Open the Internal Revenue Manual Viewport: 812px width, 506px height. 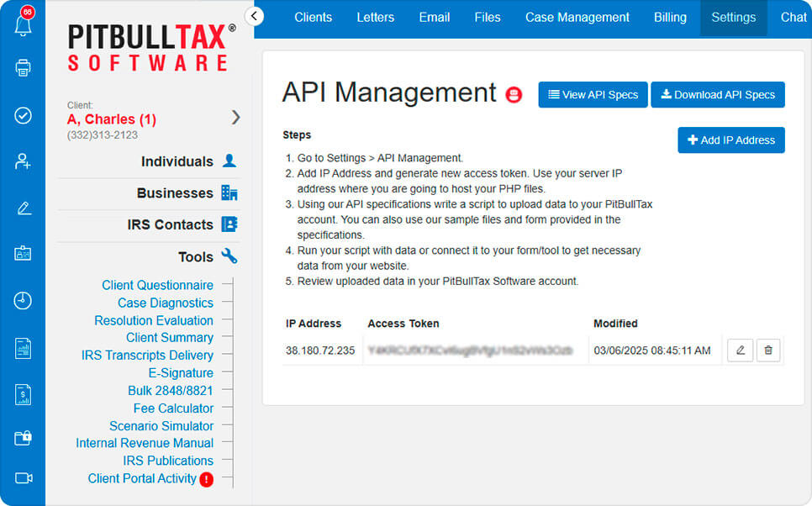tap(145, 443)
